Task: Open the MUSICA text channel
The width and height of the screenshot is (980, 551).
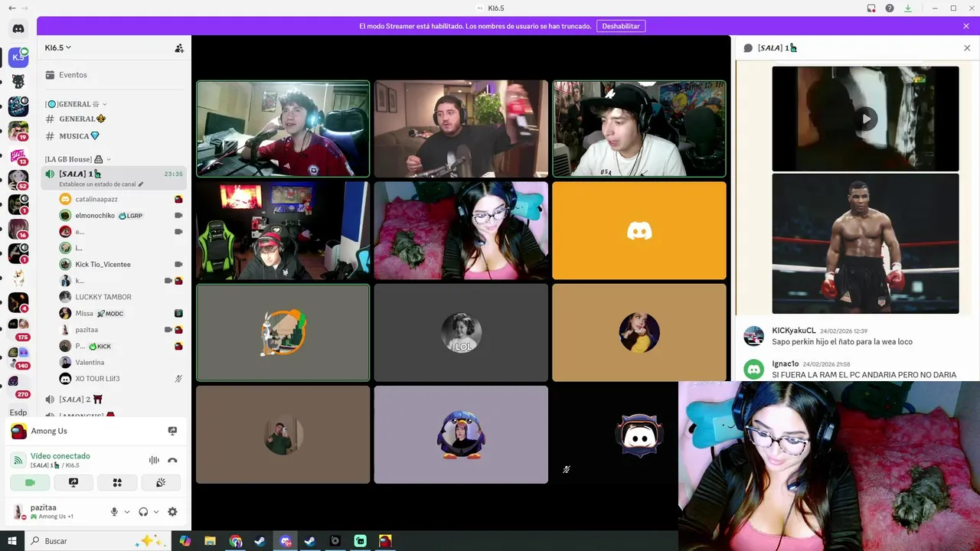Action: (x=115, y=136)
